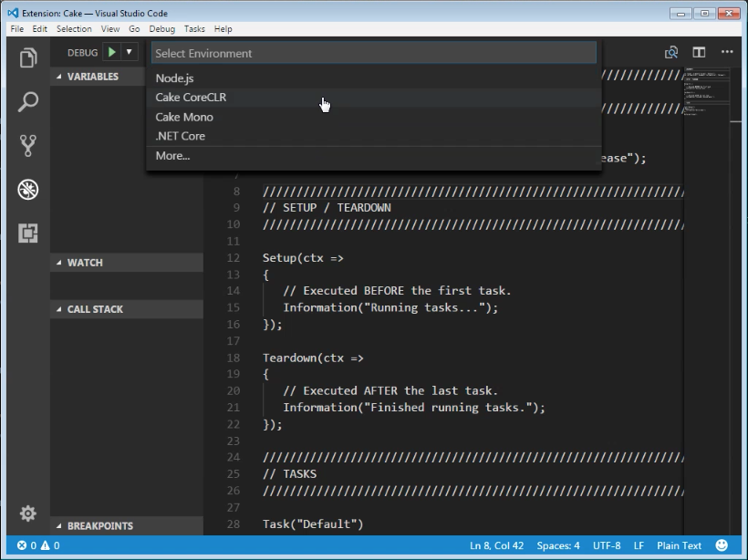Select the Debug view icon
This screenshot has width=748, height=560.
(x=28, y=190)
